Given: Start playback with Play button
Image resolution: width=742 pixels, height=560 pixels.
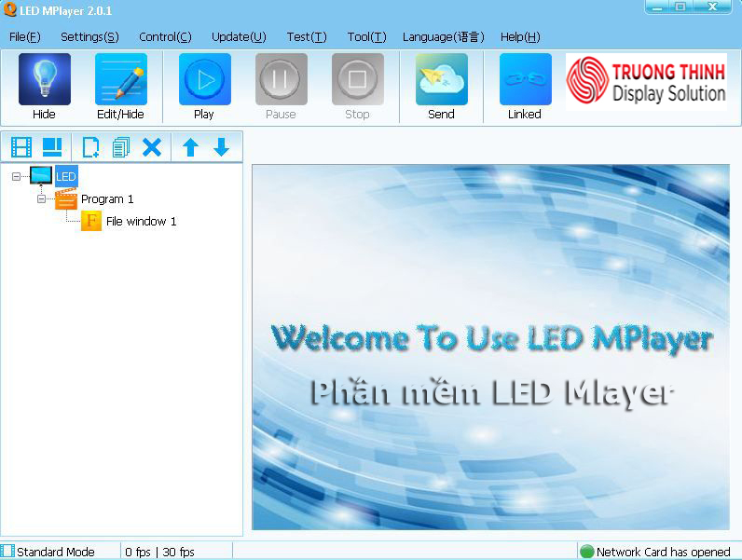Looking at the screenshot, I should (205, 79).
